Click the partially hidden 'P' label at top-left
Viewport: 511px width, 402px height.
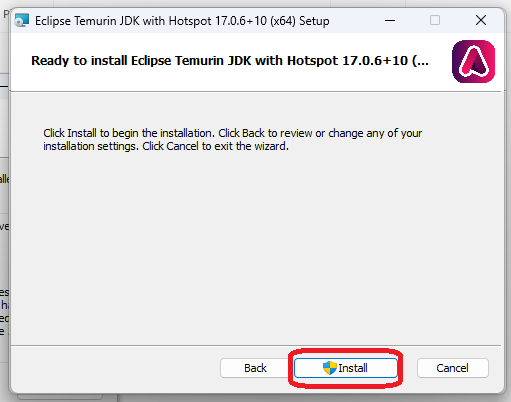tap(6, 14)
